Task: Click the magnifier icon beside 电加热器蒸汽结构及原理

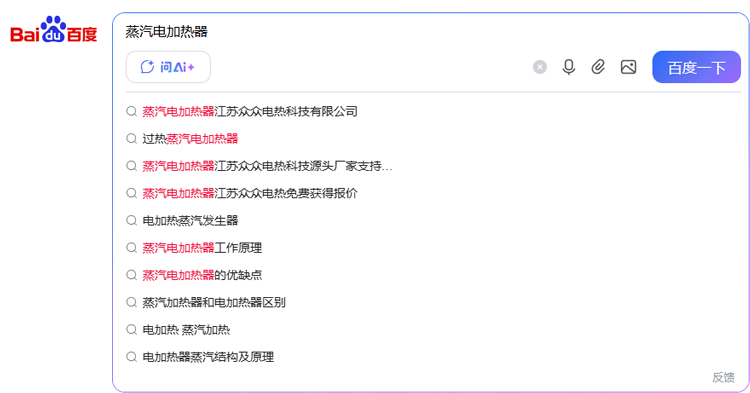Action: pyautogui.click(x=132, y=357)
